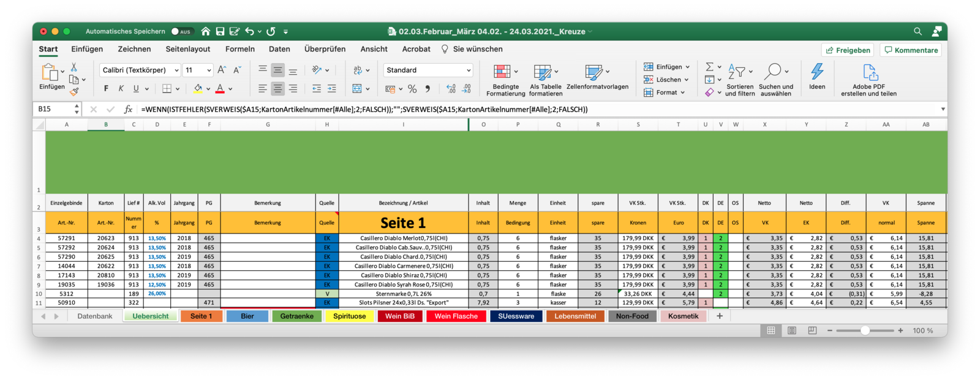Click the Suchen und auswählen magnifier
980x380 pixels.
click(x=775, y=72)
